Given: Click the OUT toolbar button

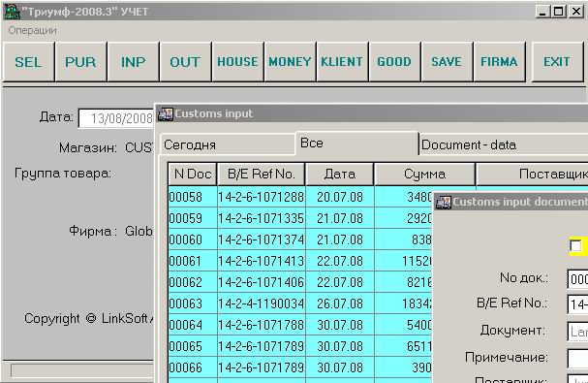Looking at the screenshot, I should click(x=185, y=62).
